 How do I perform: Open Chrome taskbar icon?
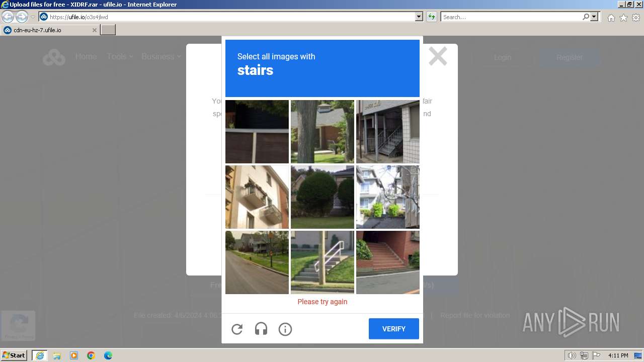coord(91,355)
